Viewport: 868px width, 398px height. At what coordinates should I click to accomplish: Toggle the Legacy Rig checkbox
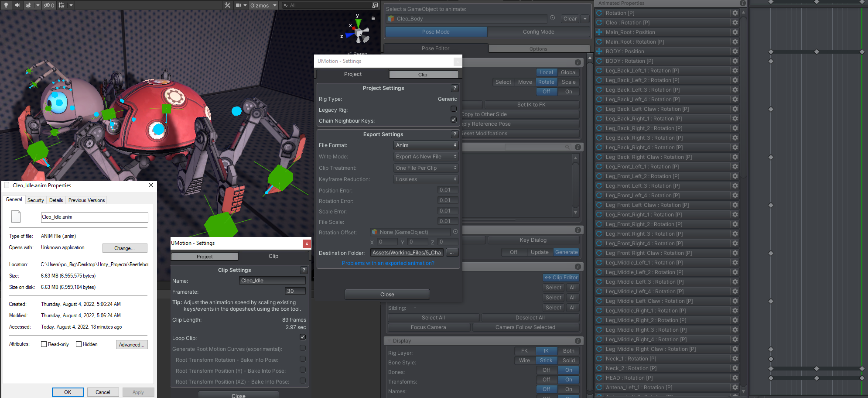[x=454, y=109]
